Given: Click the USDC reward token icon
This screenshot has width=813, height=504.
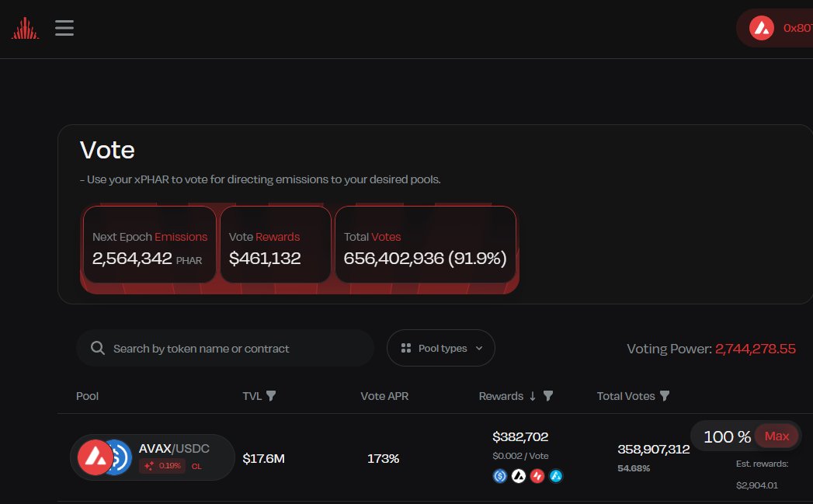Looking at the screenshot, I should (500, 476).
